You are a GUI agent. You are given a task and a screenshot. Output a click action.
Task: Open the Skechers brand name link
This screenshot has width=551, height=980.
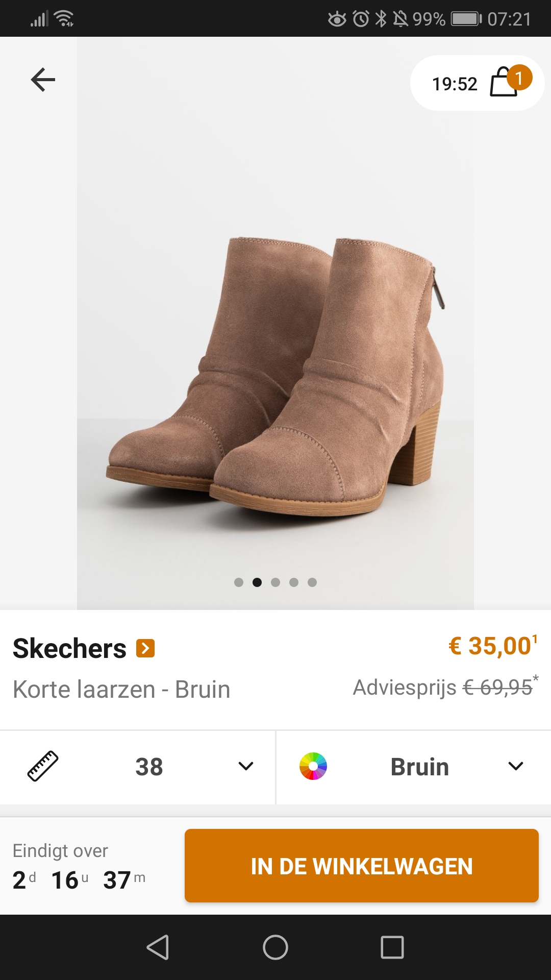(69, 648)
